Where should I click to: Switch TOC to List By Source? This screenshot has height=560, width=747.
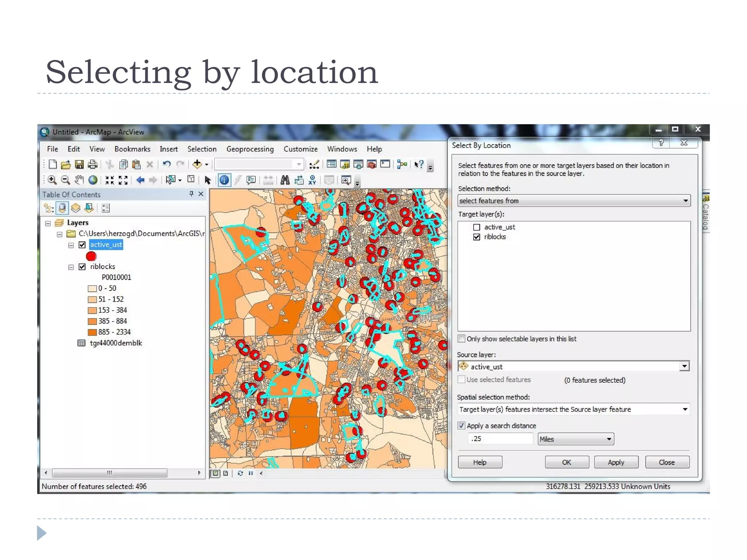62,208
